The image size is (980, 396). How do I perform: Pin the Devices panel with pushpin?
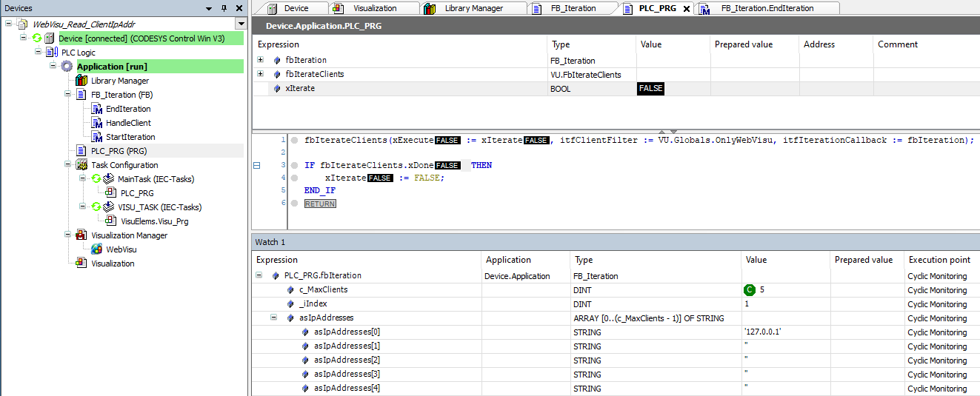(x=224, y=8)
